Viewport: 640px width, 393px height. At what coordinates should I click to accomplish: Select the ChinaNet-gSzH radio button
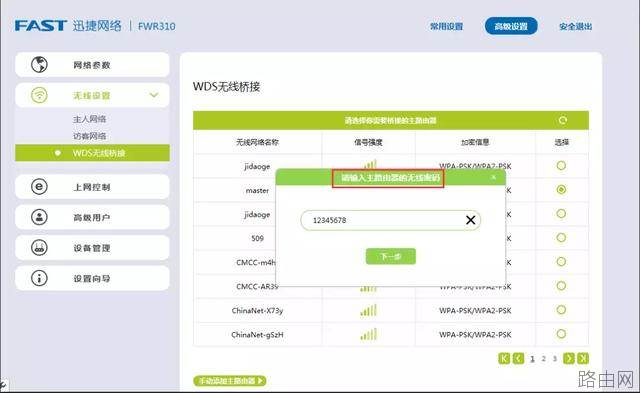[561, 334]
